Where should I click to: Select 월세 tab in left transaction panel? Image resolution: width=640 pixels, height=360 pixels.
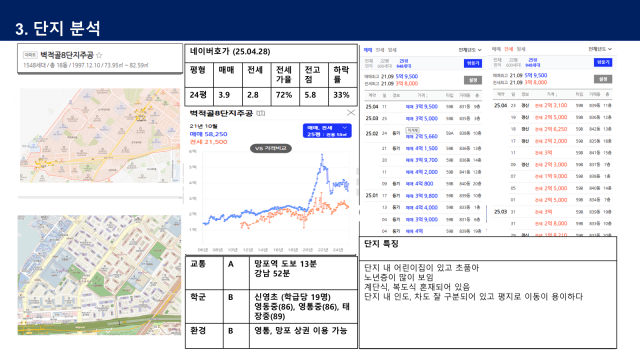click(392, 50)
